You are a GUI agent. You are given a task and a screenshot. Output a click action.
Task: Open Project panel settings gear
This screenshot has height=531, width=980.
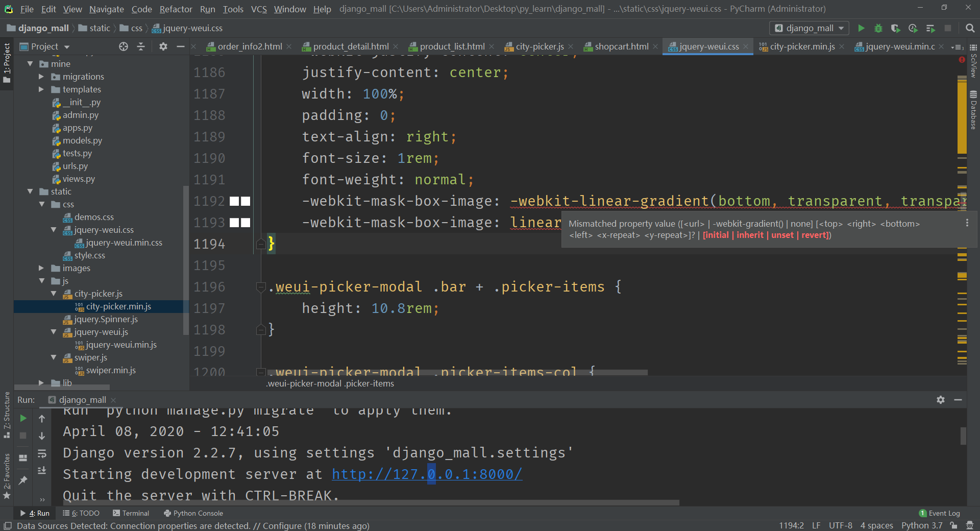(163, 46)
